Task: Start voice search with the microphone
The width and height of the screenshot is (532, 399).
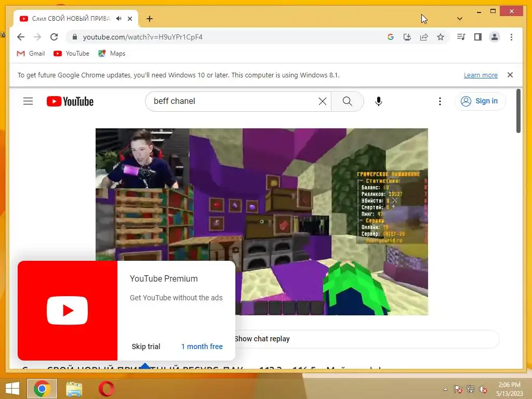Action: coord(379,101)
